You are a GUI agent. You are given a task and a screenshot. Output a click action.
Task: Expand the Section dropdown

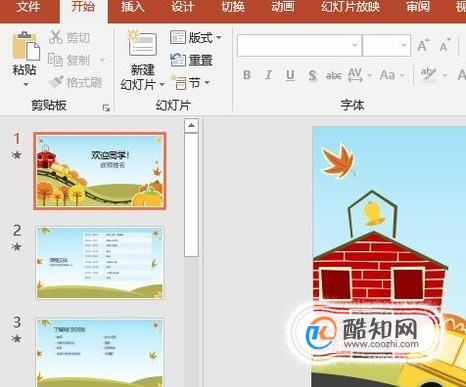pyautogui.click(x=191, y=82)
